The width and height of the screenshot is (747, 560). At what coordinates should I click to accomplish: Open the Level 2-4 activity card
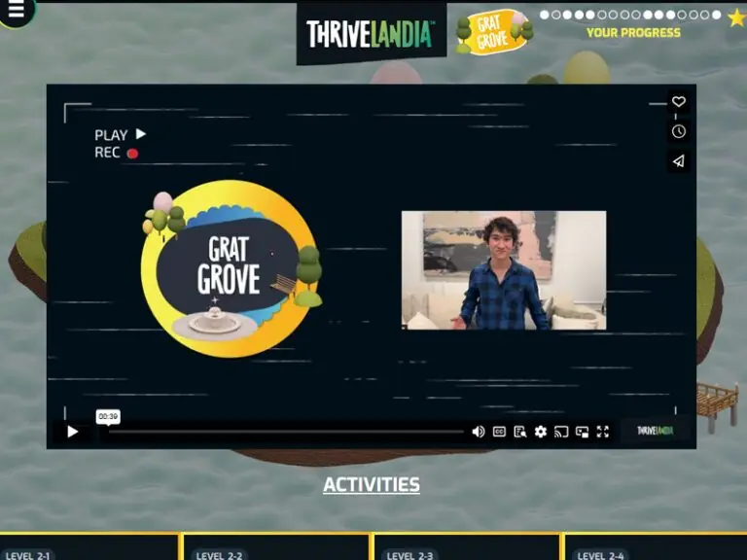pos(656,546)
